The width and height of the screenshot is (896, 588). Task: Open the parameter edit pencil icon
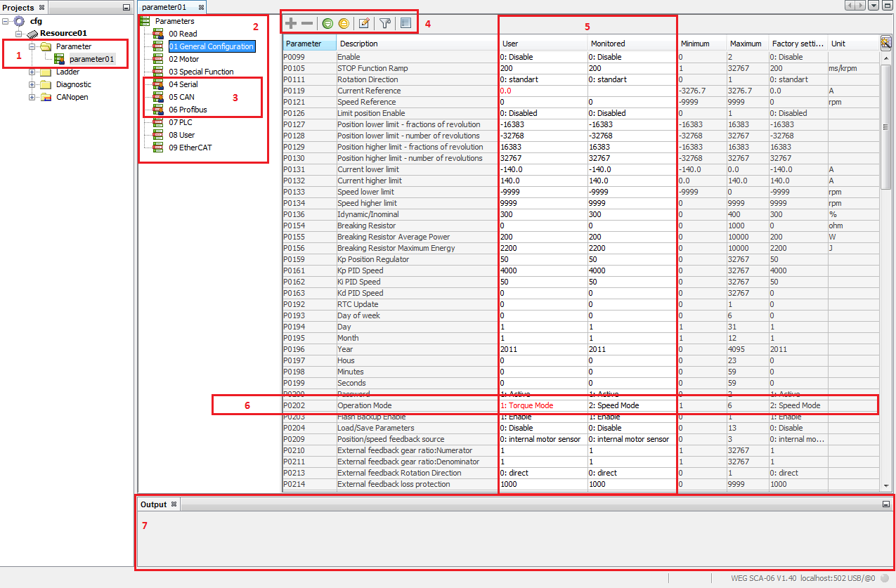click(364, 23)
